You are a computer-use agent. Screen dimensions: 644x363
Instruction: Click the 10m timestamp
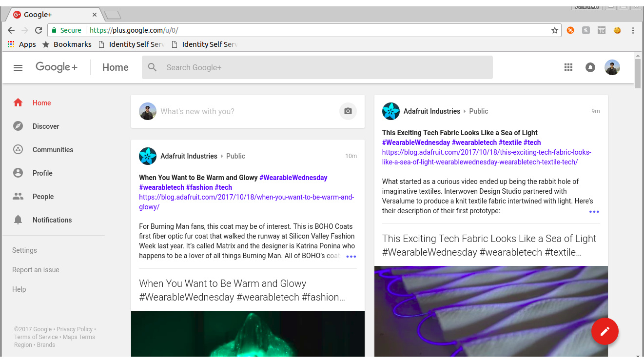coord(351,156)
